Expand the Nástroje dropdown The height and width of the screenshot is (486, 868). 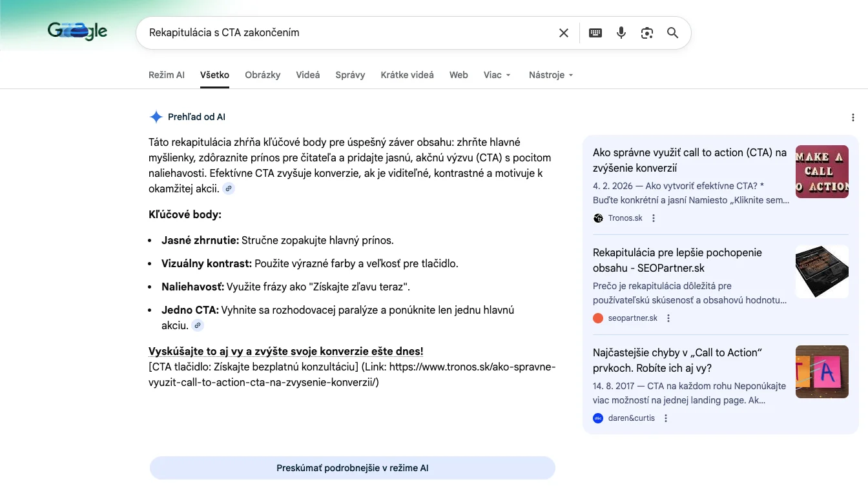(551, 75)
